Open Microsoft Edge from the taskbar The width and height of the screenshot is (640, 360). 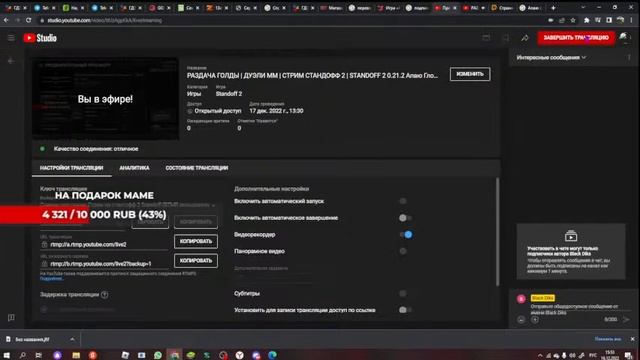tap(272, 355)
